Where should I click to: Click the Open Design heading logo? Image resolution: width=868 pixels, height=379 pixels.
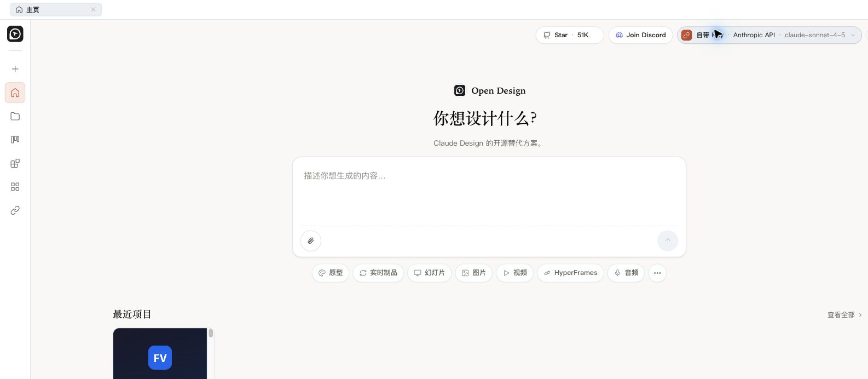click(x=460, y=90)
